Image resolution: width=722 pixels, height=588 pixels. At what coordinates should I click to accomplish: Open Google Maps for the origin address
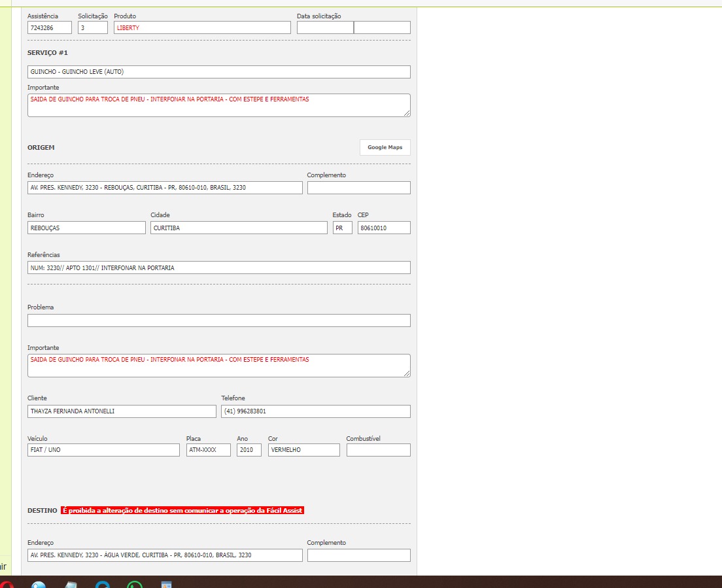point(385,147)
